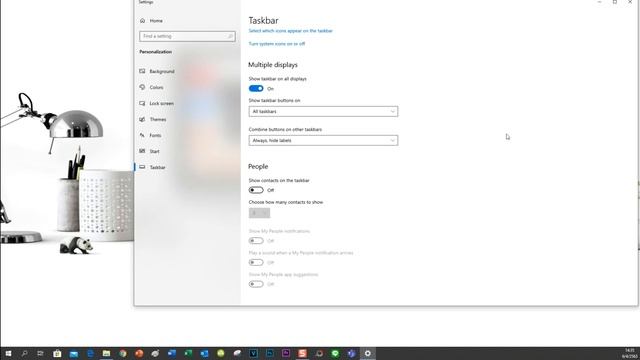Image resolution: width=640 pixels, height=360 pixels.
Task: Open the taskbar clock and date
Action: pyautogui.click(x=630, y=353)
